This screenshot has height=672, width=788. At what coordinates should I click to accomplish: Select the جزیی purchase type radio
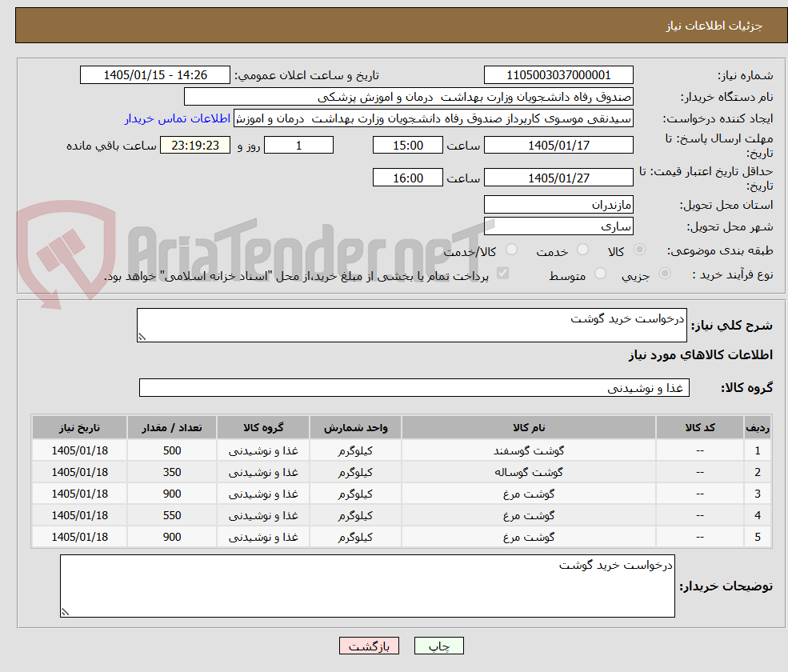tap(664, 274)
